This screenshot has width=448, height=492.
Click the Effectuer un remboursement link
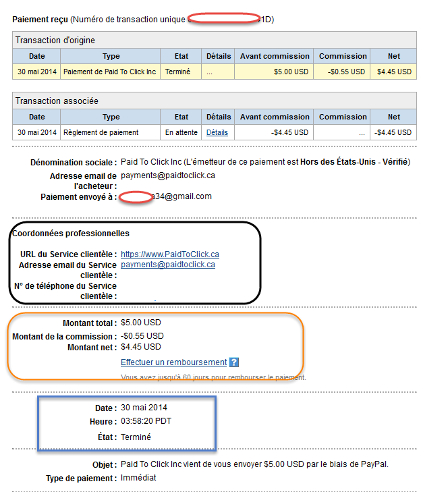pyautogui.click(x=174, y=362)
